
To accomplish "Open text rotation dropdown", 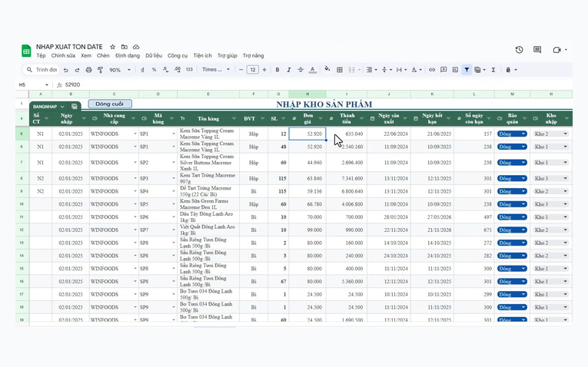I will (x=417, y=70).
